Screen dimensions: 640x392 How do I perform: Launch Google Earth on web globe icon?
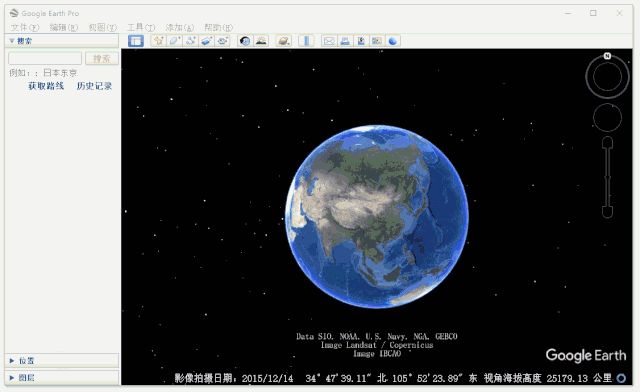tap(393, 41)
